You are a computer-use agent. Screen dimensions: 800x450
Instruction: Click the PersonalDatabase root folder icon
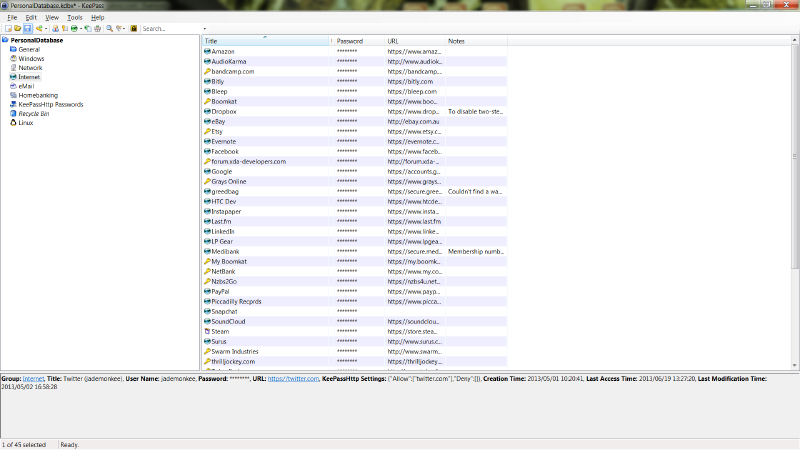click(5, 40)
